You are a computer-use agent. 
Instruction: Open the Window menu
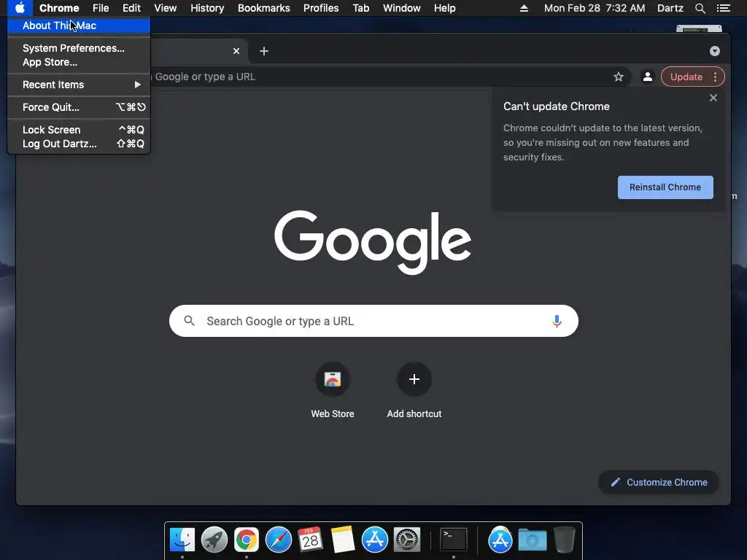402,8
